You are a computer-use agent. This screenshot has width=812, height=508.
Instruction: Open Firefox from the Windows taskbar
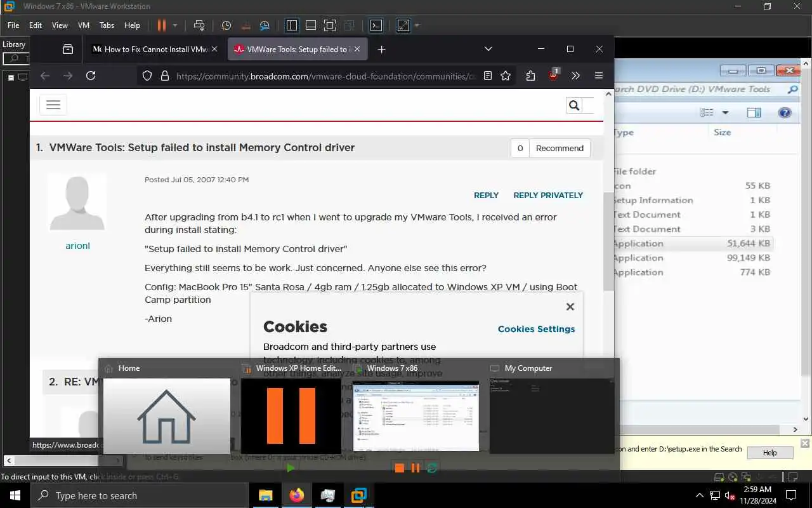coord(296,495)
